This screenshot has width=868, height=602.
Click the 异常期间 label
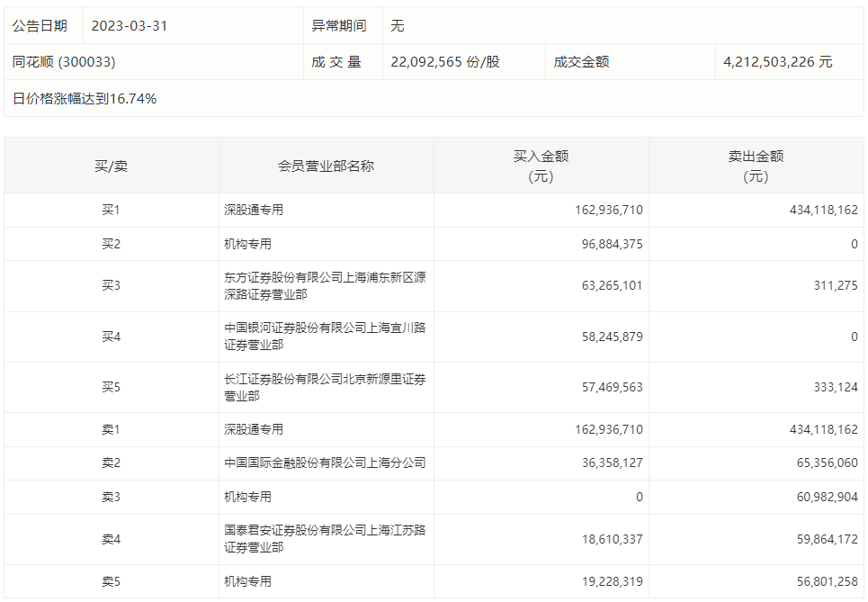pos(339,26)
